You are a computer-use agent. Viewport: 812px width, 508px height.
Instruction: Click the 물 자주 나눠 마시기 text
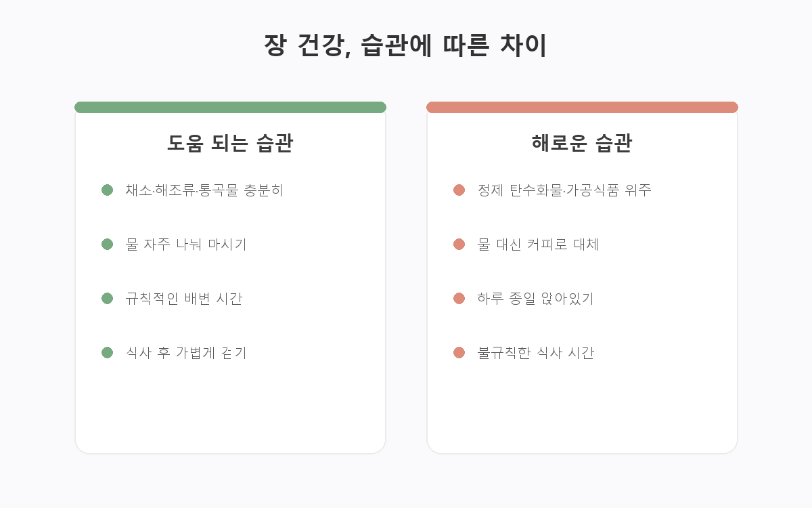186,245
